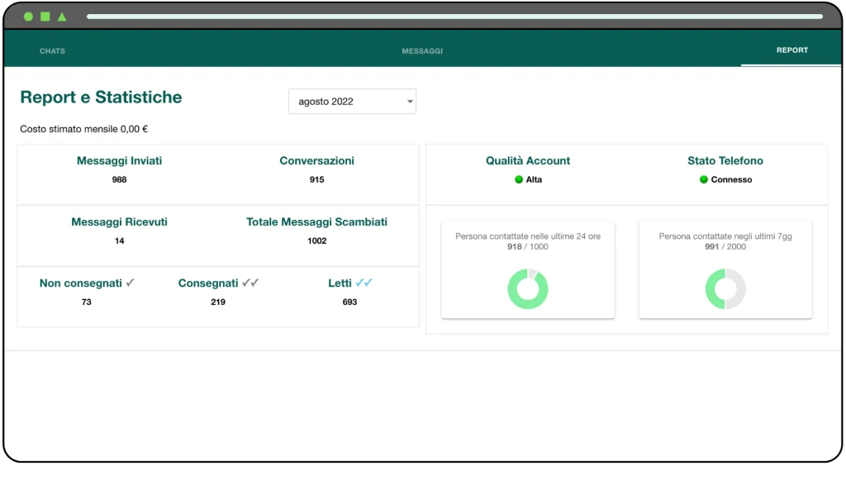Click the Messaggi Inviati label
The width and height of the screenshot is (846, 504).
(x=119, y=161)
